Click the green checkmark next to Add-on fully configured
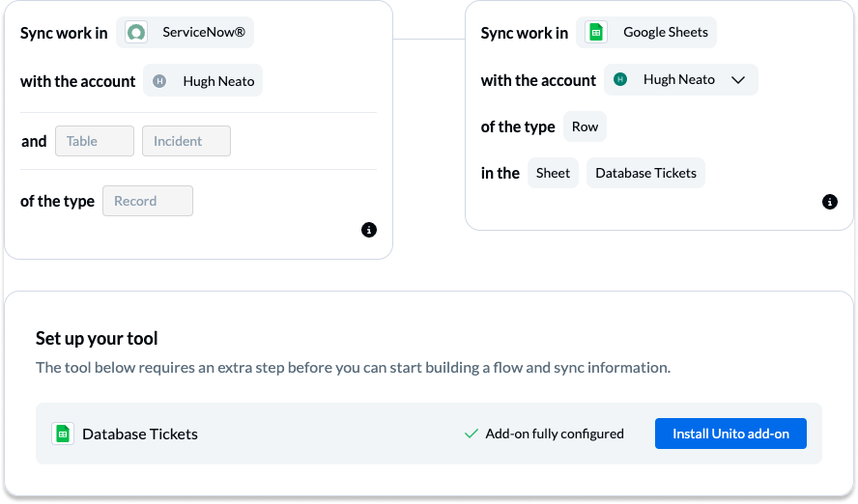The image size is (858, 504). click(472, 434)
